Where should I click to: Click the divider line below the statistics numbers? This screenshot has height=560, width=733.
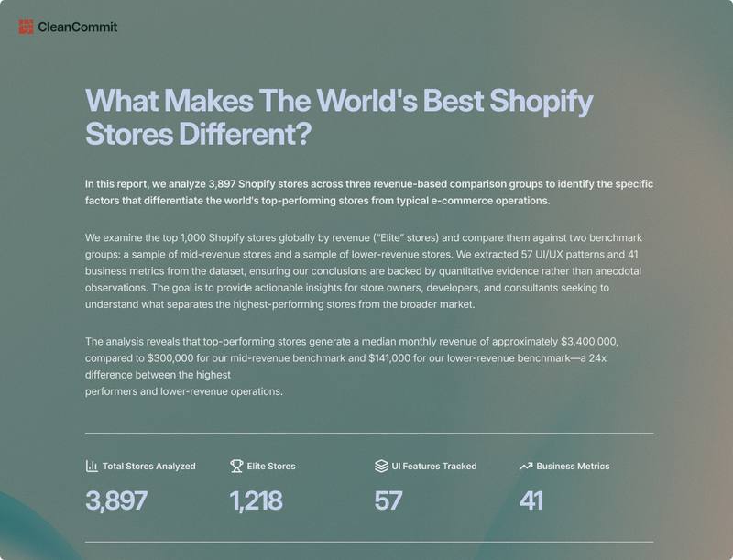368,542
